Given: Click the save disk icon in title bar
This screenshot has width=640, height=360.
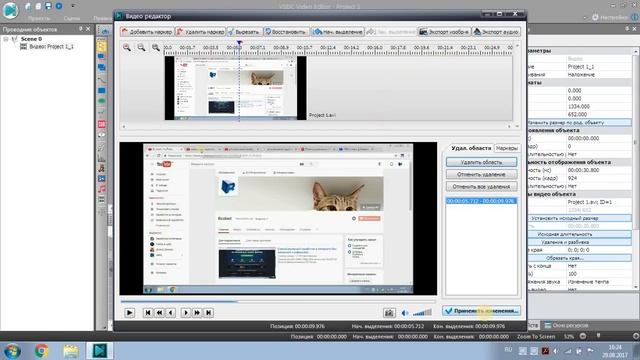Looking at the screenshot, I should [x=48, y=6].
